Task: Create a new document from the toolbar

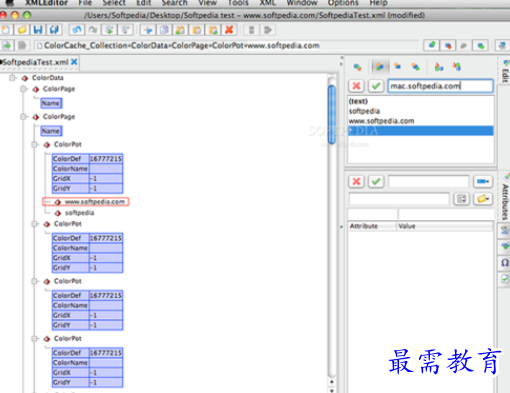Action: click(x=6, y=30)
